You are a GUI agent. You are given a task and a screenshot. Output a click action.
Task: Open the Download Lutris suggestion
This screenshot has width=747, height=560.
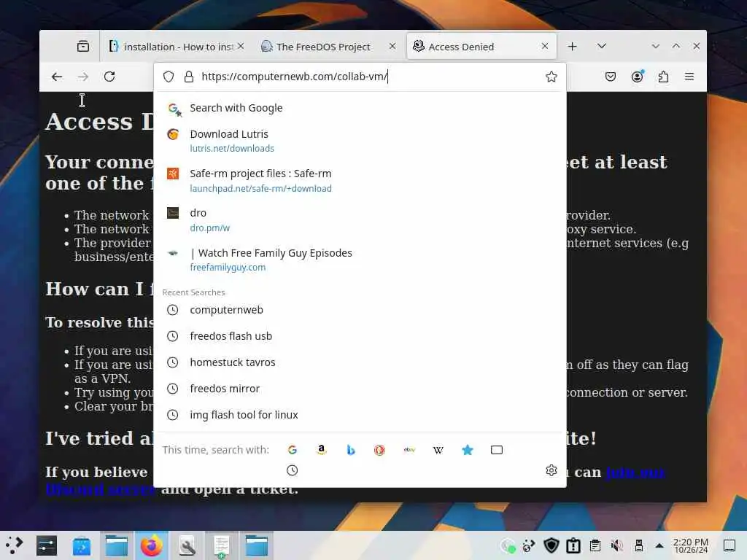(360, 141)
